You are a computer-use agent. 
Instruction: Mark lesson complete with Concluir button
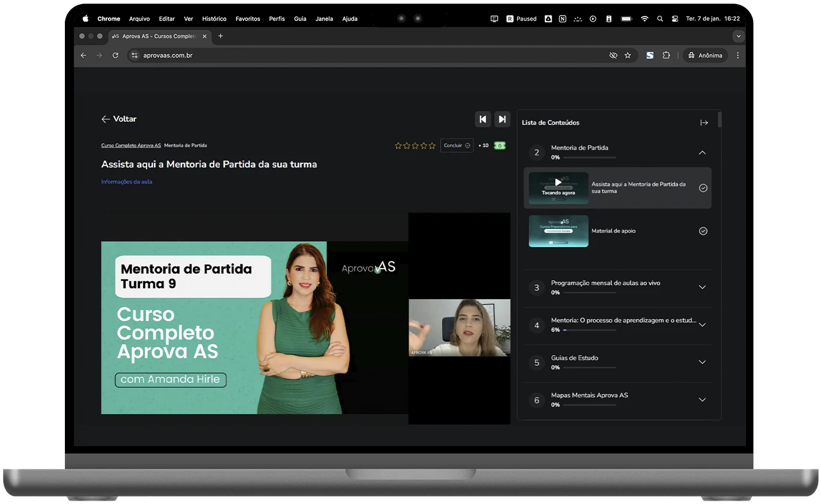[457, 146]
